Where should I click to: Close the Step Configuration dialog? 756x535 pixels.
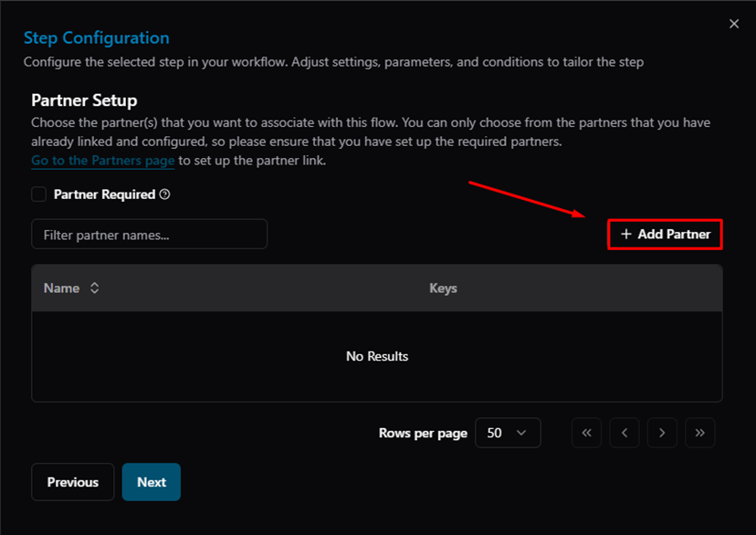pos(734,24)
